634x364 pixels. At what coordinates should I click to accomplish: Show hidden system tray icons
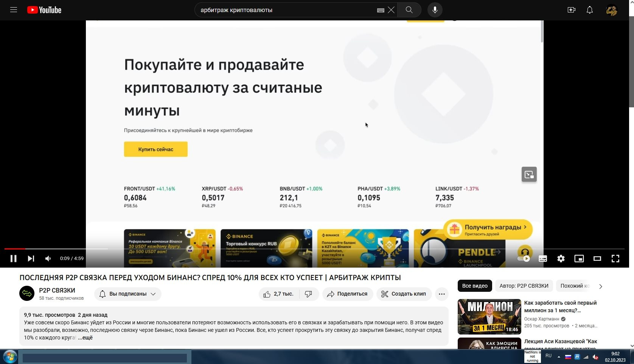pyautogui.click(x=559, y=356)
